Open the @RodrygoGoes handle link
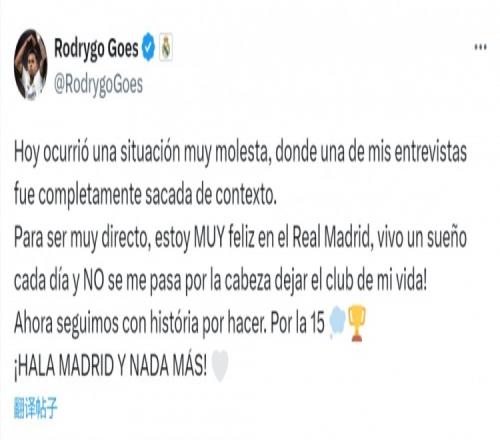 (x=98, y=85)
